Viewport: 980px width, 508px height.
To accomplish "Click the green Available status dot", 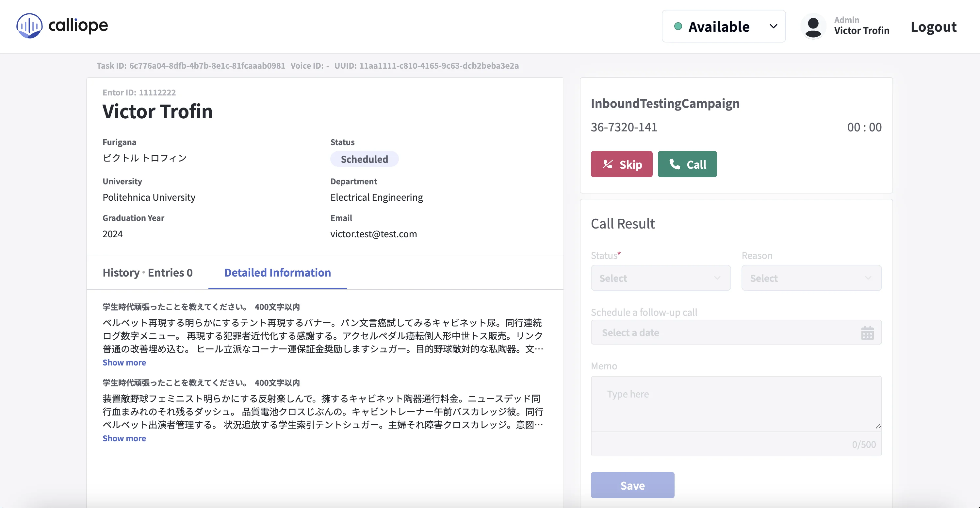I will 678,26.
